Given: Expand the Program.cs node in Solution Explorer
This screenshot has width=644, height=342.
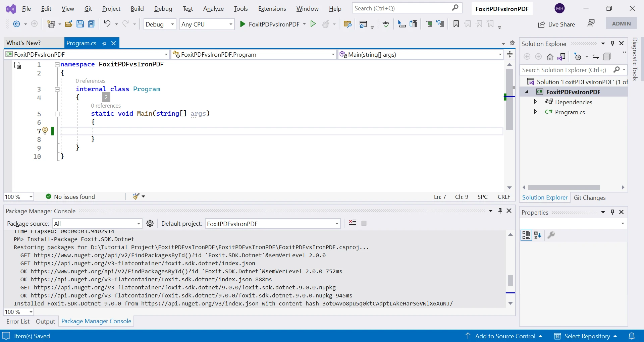Looking at the screenshot, I should [x=535, y=112].
